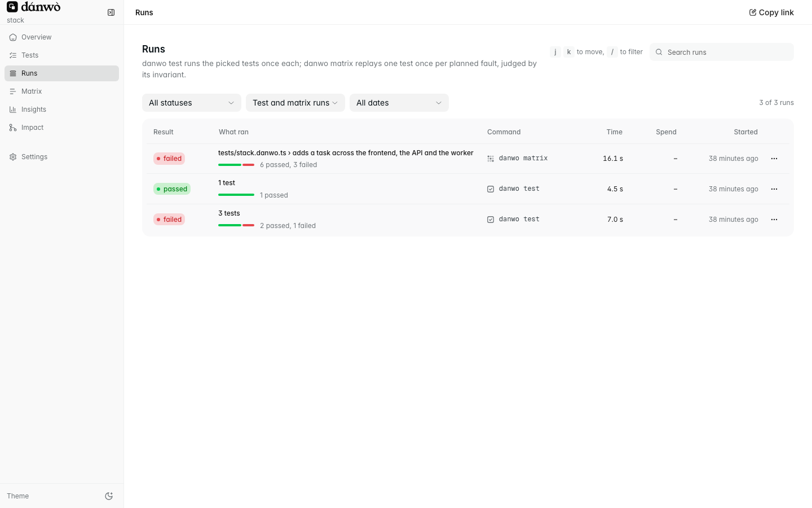Click the Theme label in sidebar footer
The height and width of the screenshot is (508, 812).
18,496
